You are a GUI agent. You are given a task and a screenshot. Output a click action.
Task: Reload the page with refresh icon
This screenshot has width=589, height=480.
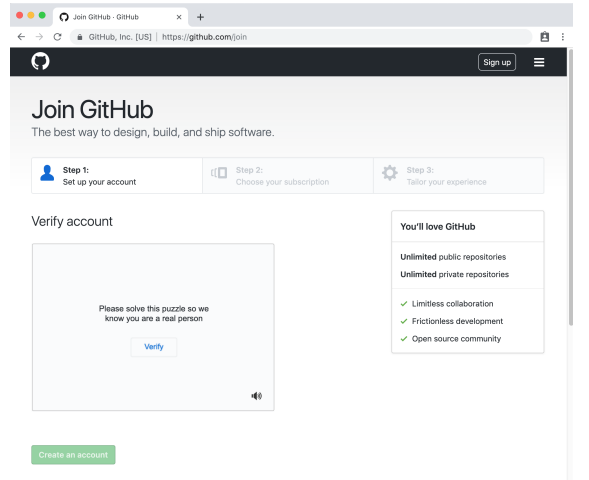pyautogui.click(x=57, y=37)
